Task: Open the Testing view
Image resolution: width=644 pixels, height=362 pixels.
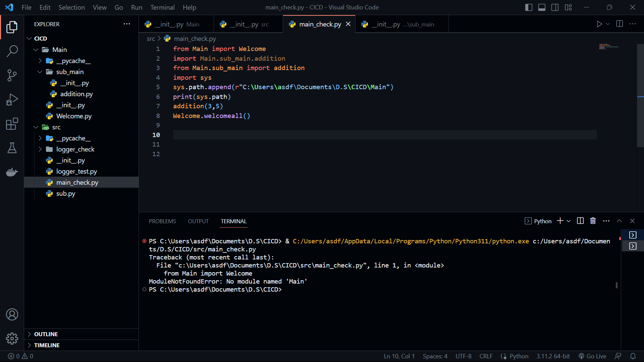Action: pyautogui.click(x=12, y=148)
